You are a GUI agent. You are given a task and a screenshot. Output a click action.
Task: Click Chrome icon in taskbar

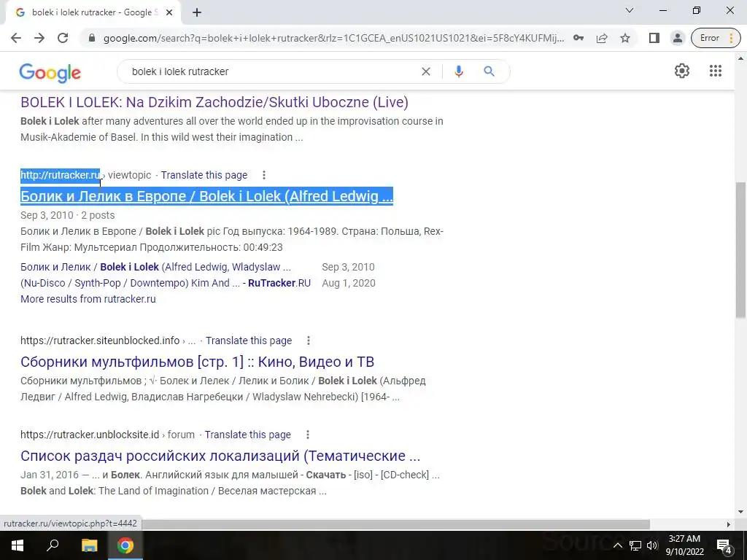[x=125, y=545]
